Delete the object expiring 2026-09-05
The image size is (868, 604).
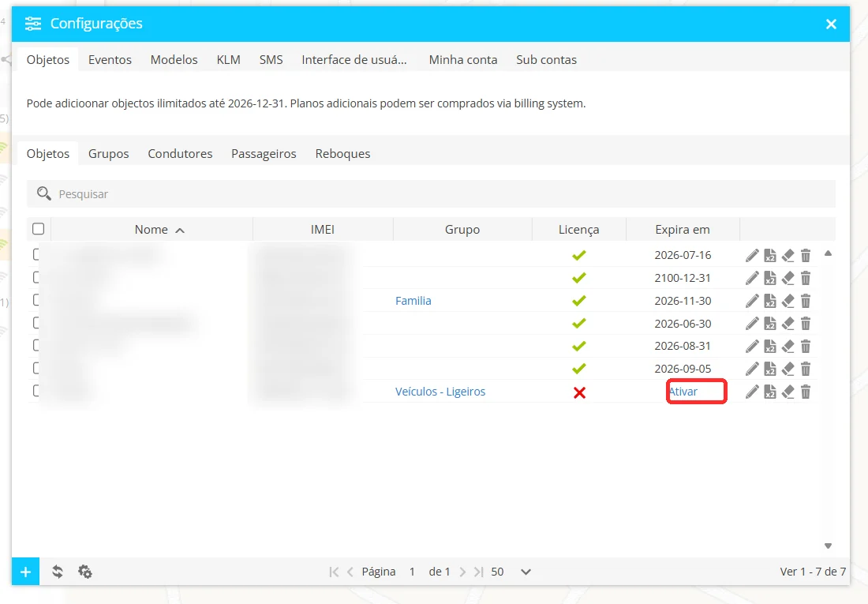pyautogui.click(x=806, y=369)
